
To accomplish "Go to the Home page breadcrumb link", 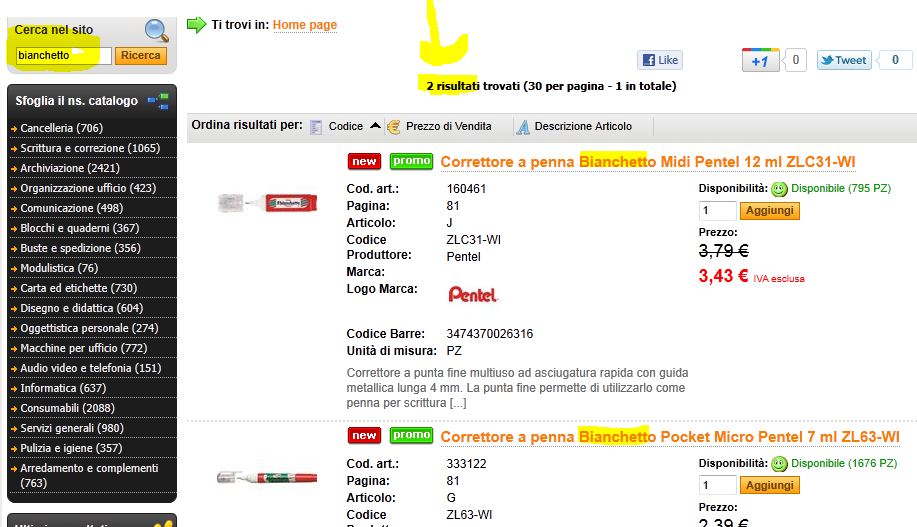I will [x=305, y=25].
